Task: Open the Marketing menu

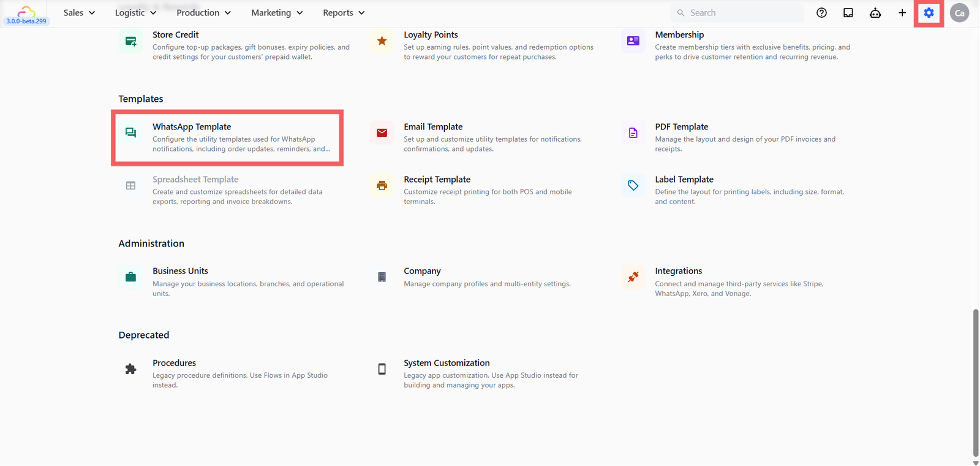Action: pyautogui.click(x=277, y=13)
